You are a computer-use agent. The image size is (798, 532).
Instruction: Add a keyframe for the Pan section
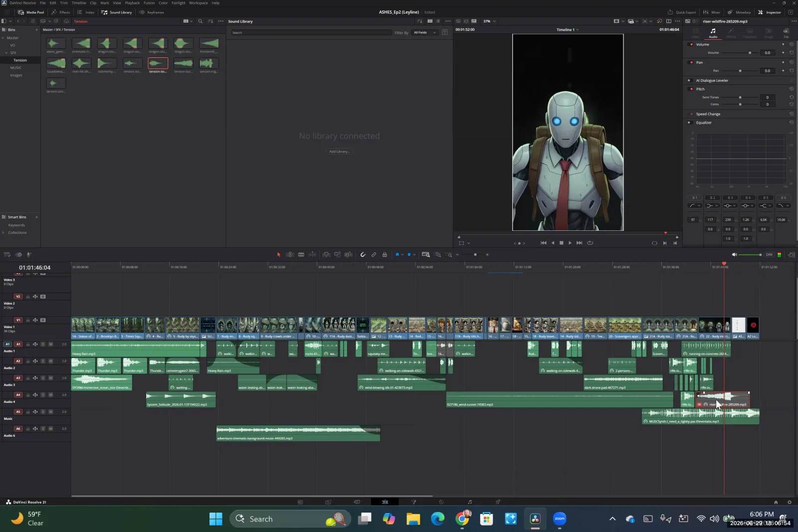click(x=783, y=62)
